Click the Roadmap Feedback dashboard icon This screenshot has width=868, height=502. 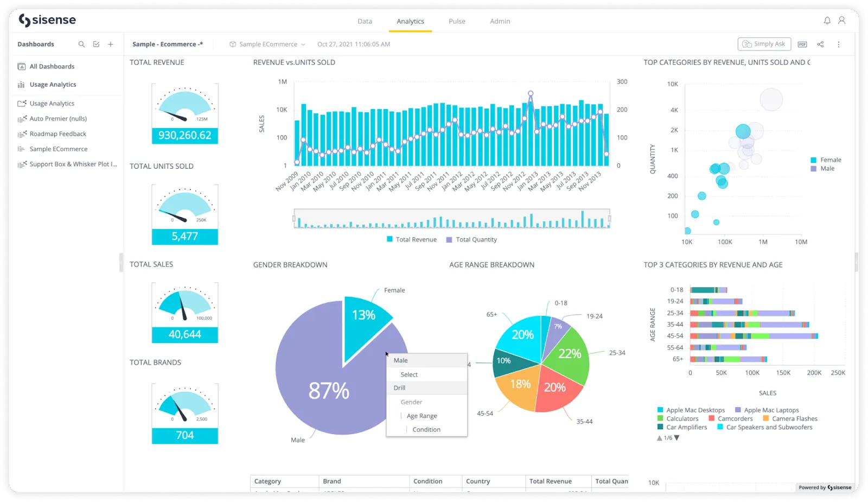22,134
